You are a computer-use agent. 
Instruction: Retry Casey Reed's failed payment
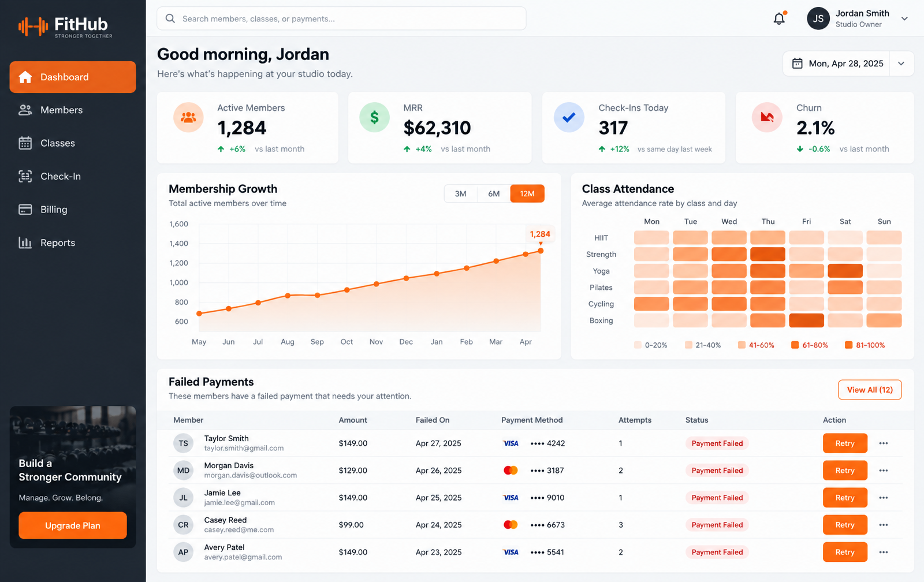(845, 525)
